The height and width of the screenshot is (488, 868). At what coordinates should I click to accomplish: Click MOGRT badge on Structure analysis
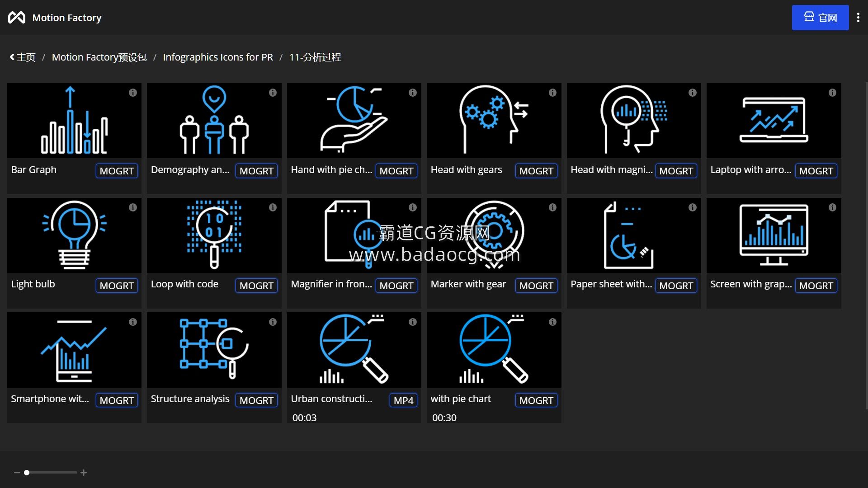pyautogui.click(x=256, y=400)
